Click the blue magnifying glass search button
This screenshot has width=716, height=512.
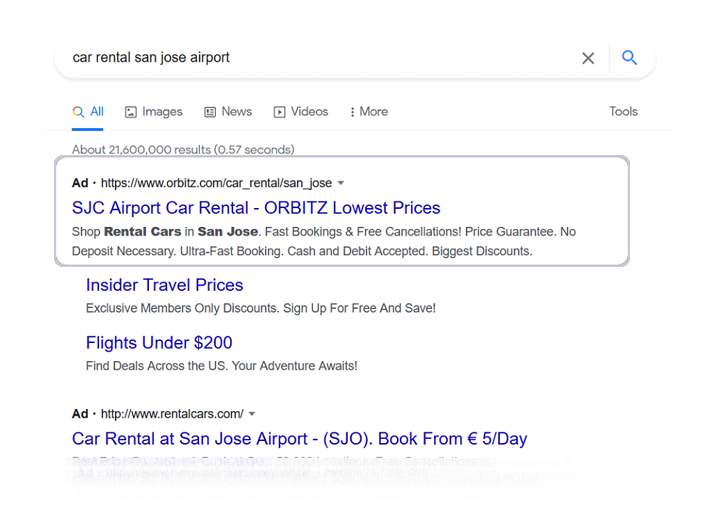629,58
